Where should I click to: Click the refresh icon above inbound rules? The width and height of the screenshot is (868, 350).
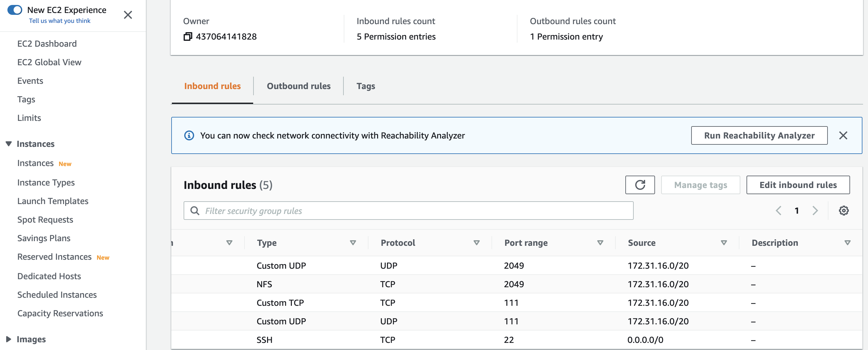tap(640, 185)
